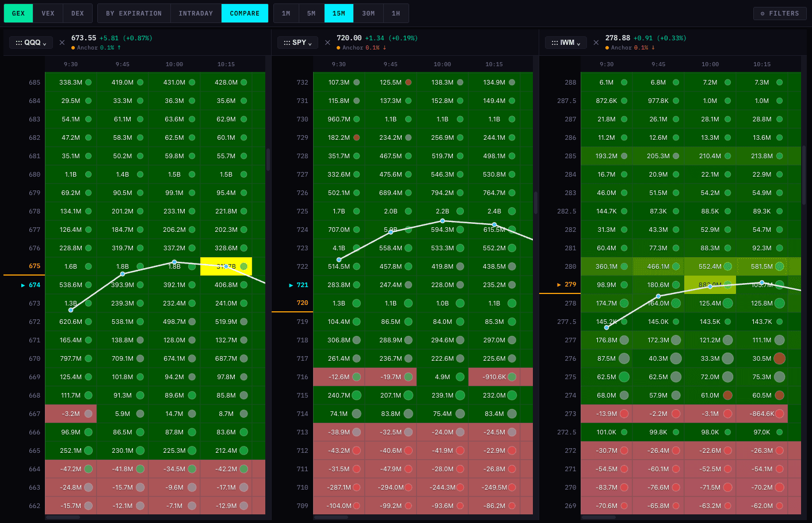Close the SPY panel with the X
Screen dimensions: 812x523
(x=327, y=43)
